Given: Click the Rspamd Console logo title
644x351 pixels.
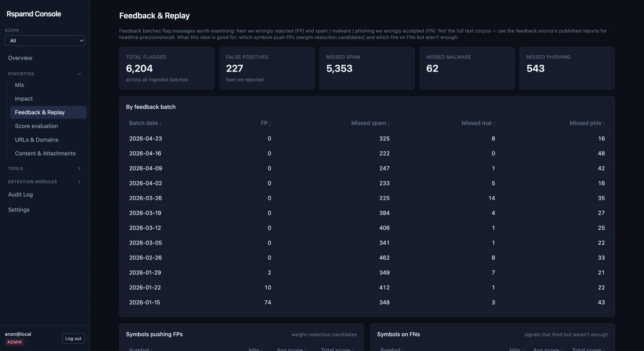Looking at the screenshot, I should click(x=34, y=14).
